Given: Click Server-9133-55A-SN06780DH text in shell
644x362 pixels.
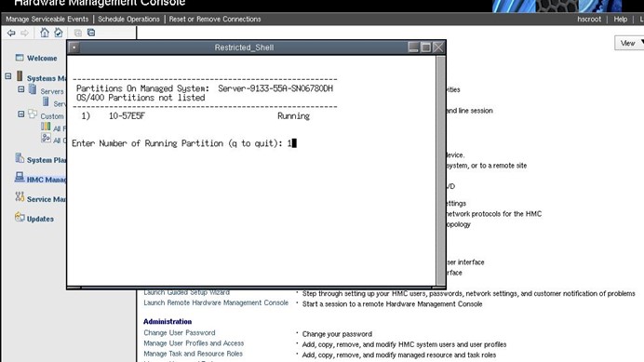Looking at the screenshot, I should 275,88.
